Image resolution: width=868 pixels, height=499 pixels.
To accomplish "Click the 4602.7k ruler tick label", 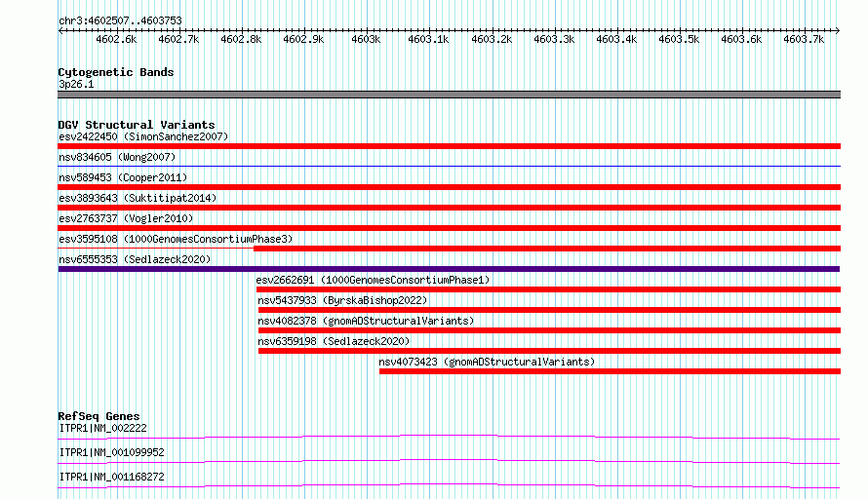I will 178,39.
